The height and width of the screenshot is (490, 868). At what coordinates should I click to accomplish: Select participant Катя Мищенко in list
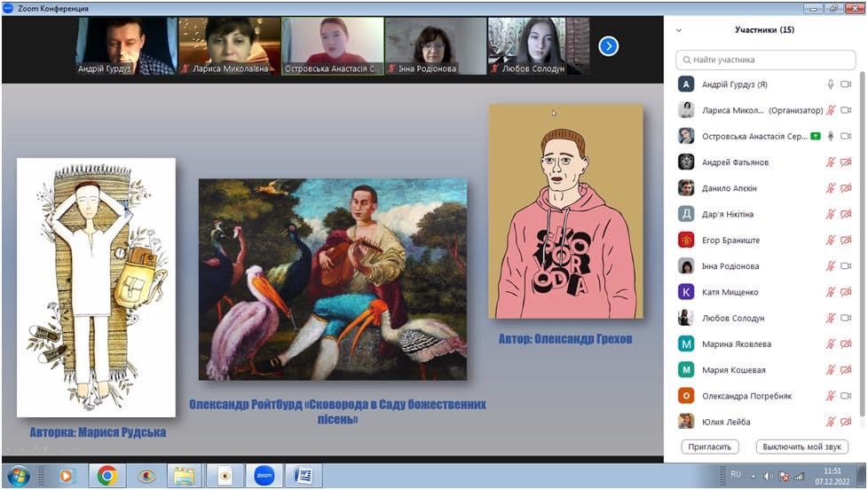(766, 292)
